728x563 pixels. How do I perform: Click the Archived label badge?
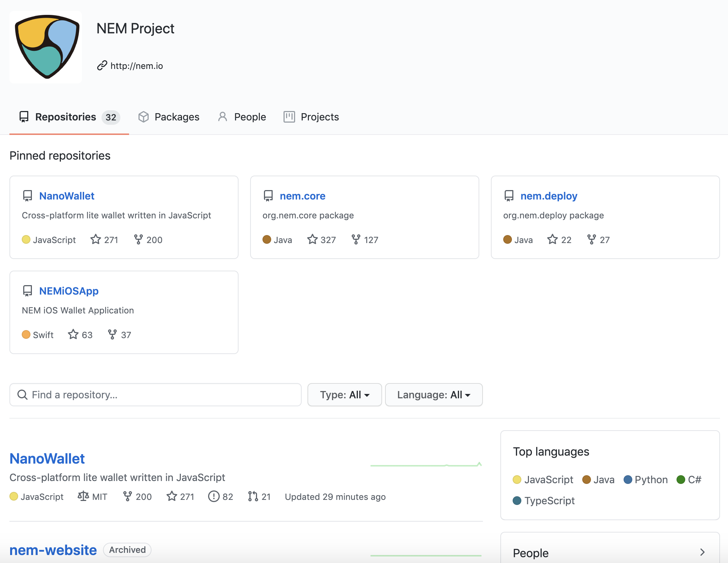coord(127,550)
